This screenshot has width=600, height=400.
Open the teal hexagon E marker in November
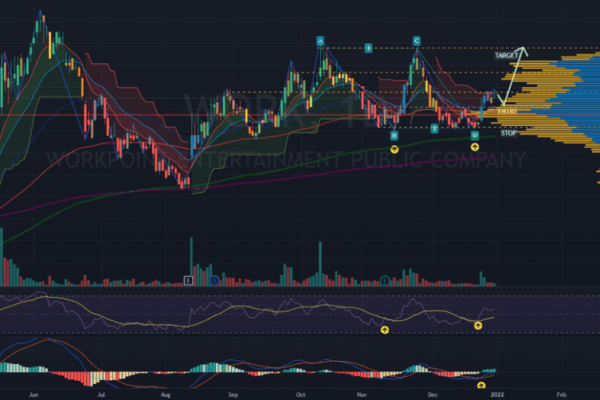[x=385, y=281]
